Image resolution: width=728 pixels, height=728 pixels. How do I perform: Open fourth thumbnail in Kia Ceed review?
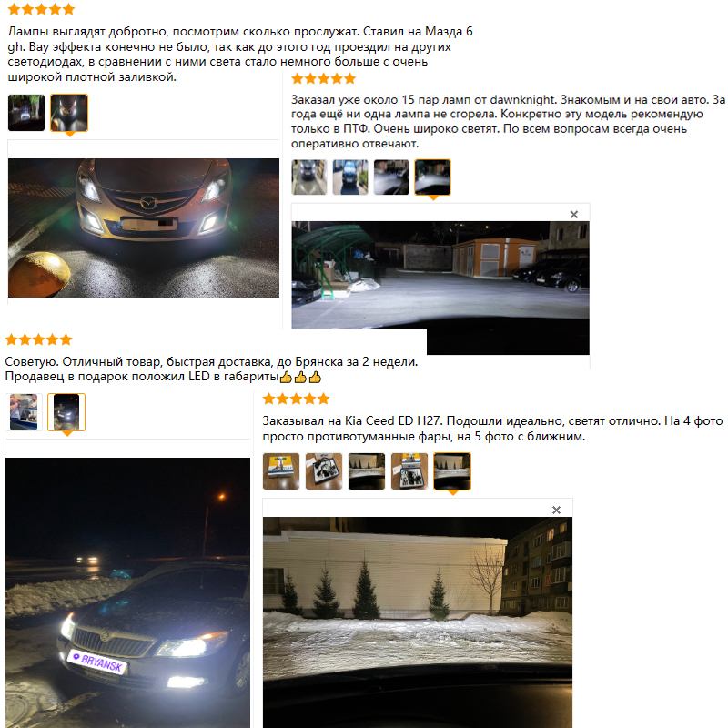click(x=409, y=471)
